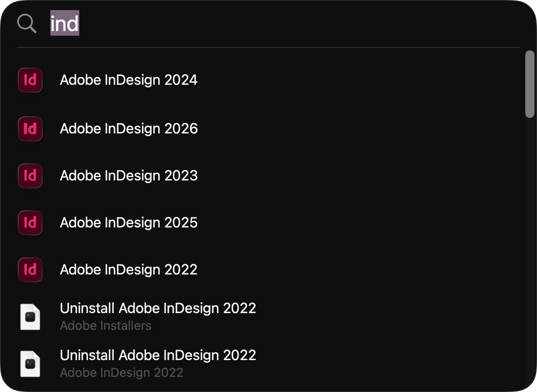Open the Adobe InDesign 2024 app icon
Viewport: 537px width, 392px height.
click(30, 80)
